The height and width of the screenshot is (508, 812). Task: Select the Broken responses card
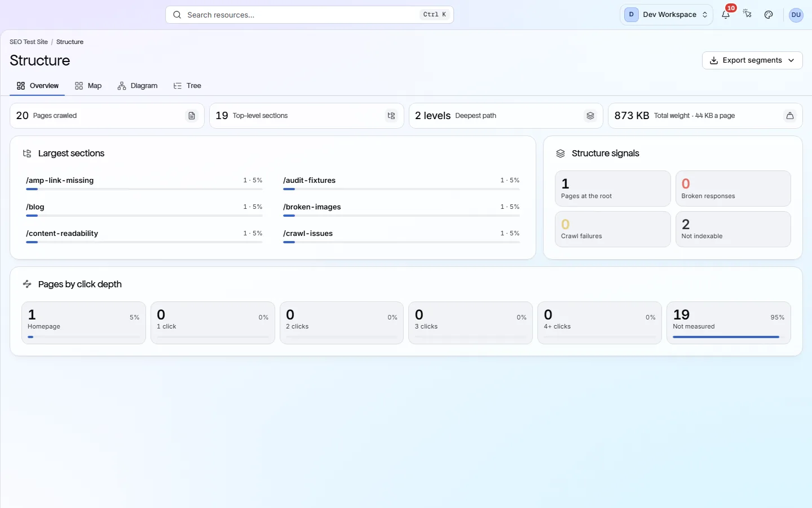click(733, 189)
